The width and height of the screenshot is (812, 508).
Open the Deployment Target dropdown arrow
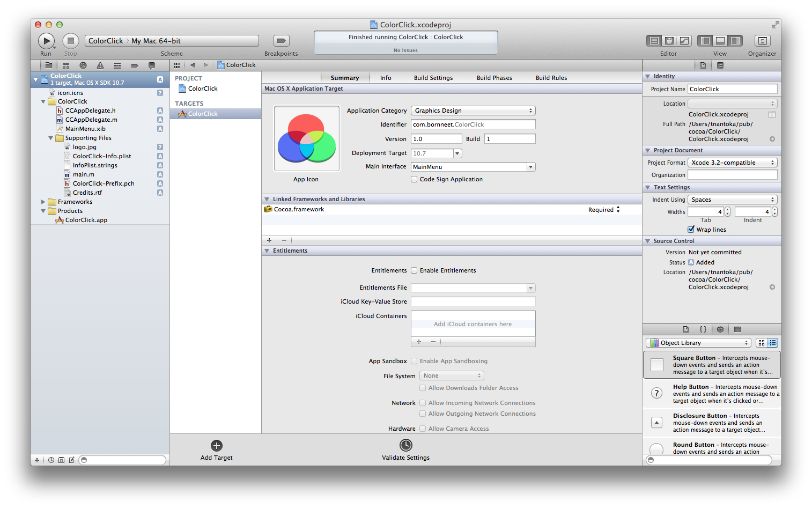pos(457,153)
